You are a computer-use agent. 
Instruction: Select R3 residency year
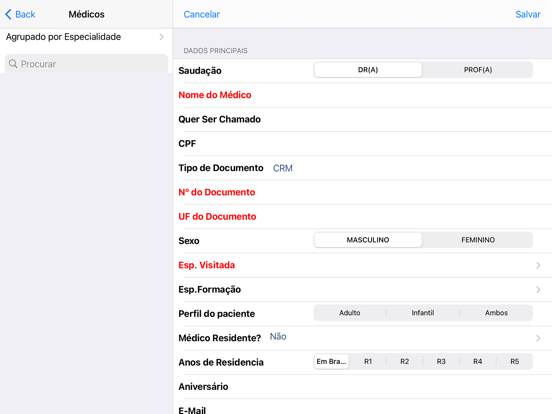pyautogui.click(x=441, y=362)
